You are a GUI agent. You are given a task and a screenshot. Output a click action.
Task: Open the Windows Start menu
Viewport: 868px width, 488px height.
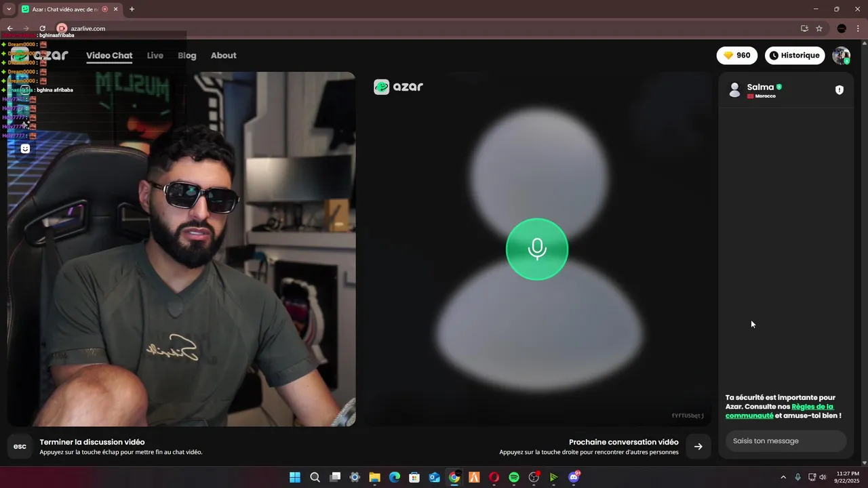pyautogui.click(x=295, y=477)
